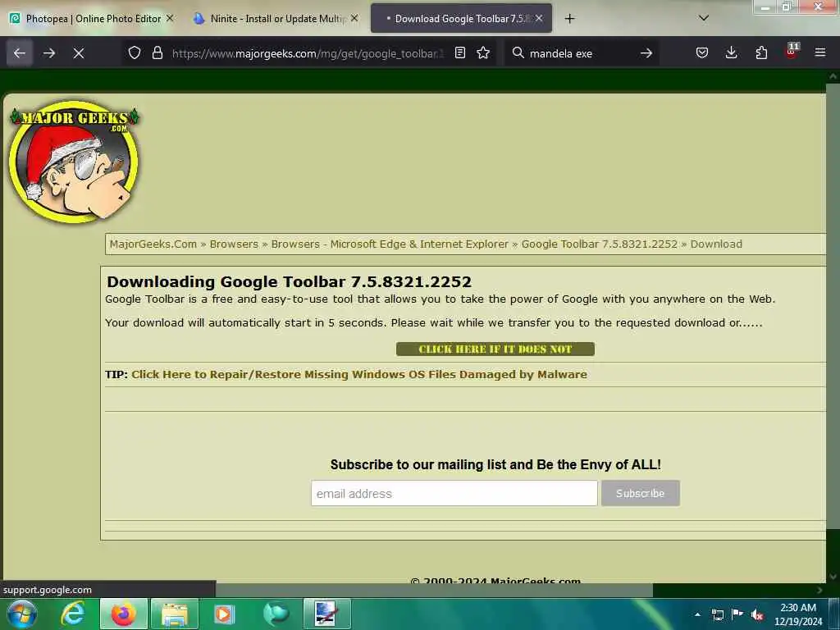Close the Download Google Toolbar tab
840x630 pixels.
539,18
